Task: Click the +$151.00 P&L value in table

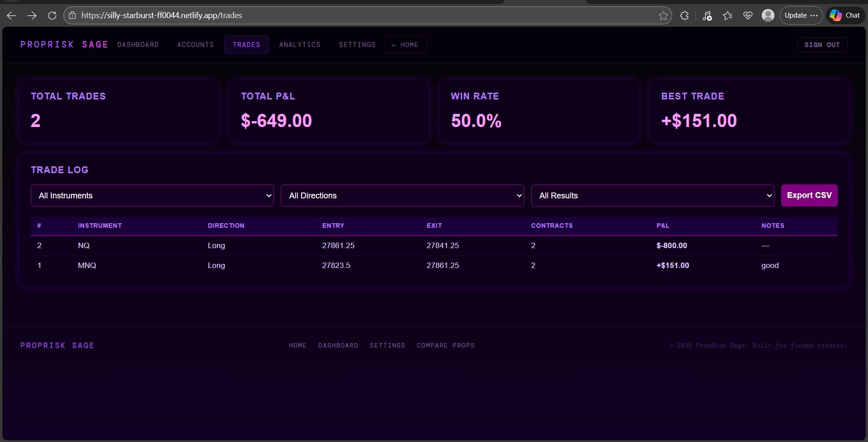Action: (x=673, y=265)
